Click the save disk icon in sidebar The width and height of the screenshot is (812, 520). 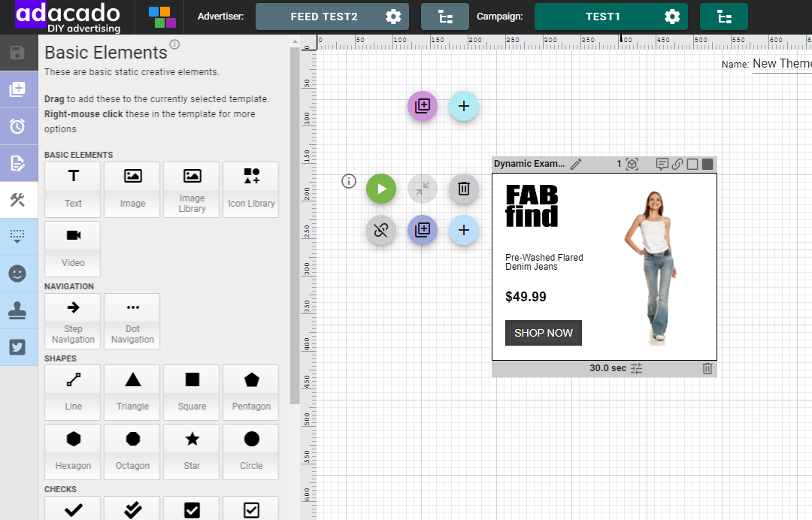[17, 53]
